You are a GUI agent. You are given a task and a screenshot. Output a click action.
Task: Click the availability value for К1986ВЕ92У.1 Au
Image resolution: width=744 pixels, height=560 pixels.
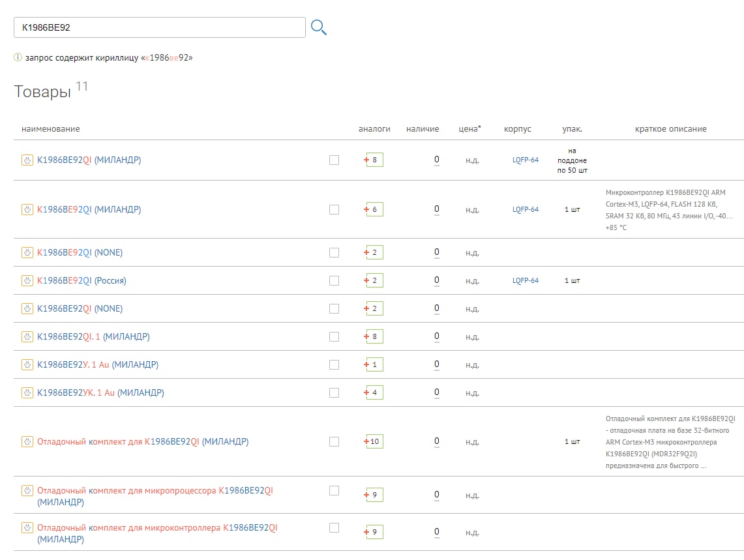click(x=437, y=364)
